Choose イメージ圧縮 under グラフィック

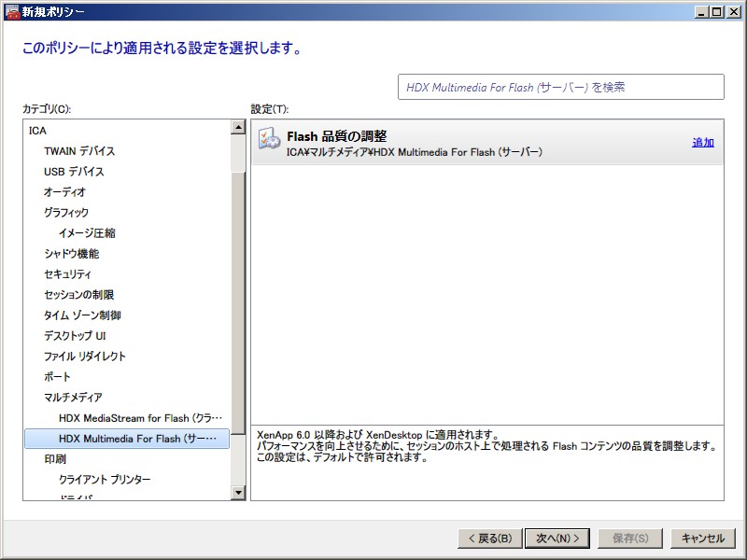pyautogui.click(x=87, y=233)
